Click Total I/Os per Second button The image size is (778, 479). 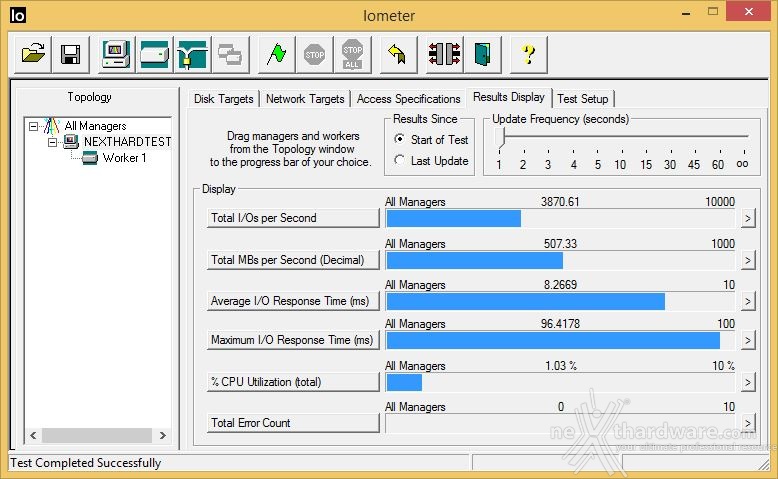tap(293, 218)
